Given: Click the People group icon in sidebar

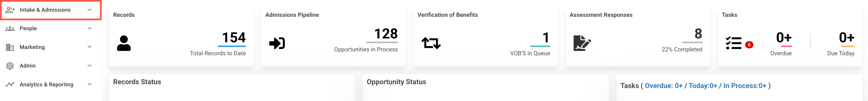Looking at the screenshot, I should [x=10, y=29].
